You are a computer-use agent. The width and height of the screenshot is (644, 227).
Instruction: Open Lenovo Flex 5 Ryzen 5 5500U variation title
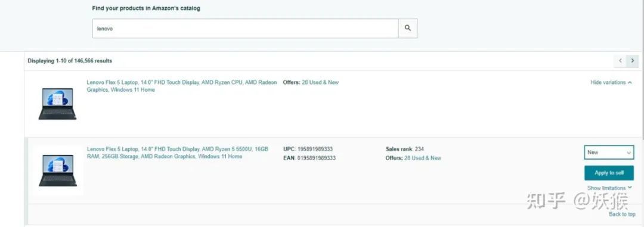[x=178, y=153]
